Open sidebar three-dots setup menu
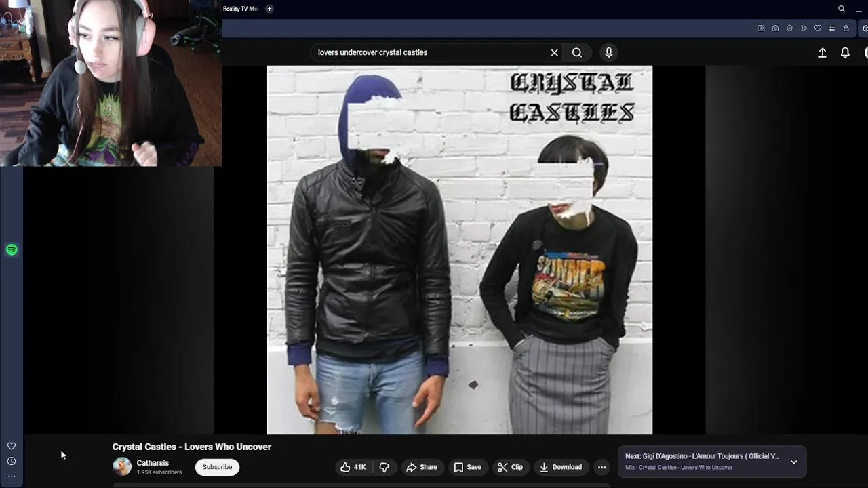 click(x=12, y=476)
